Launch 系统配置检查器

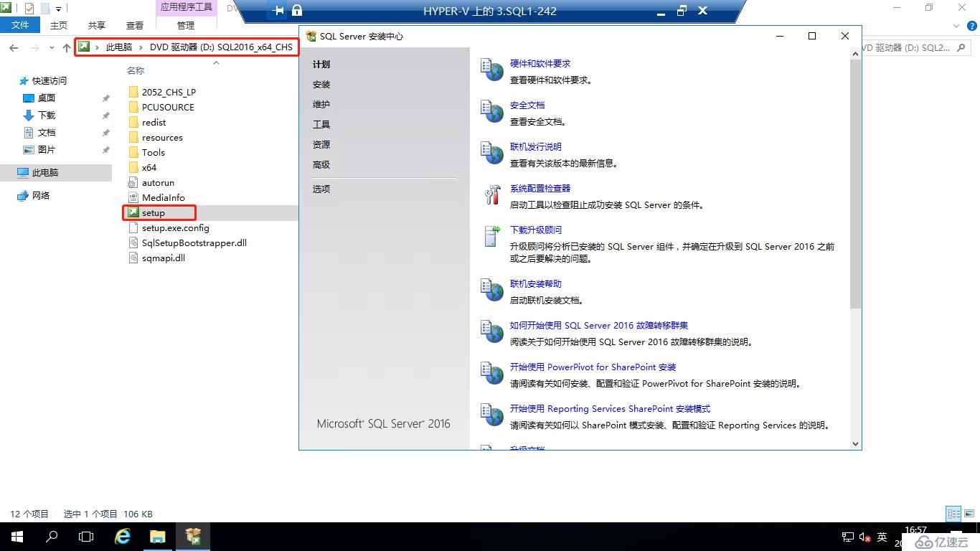[540, 189]
